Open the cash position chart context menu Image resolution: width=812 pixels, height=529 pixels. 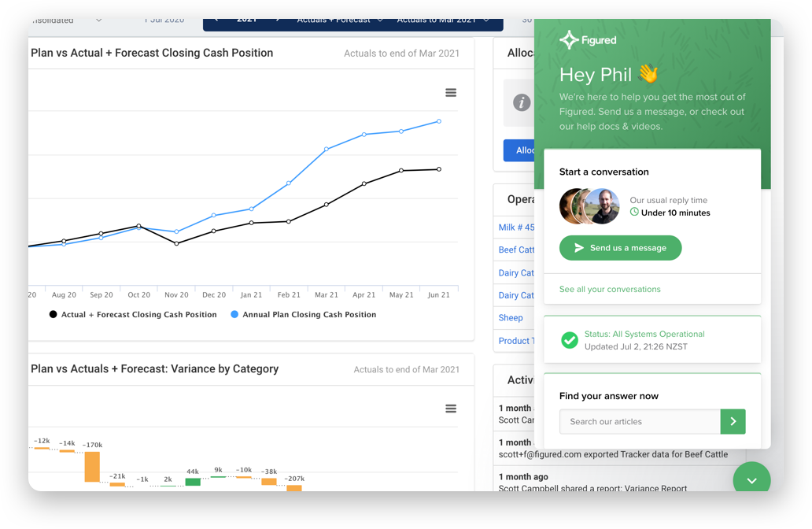(451, 92)
